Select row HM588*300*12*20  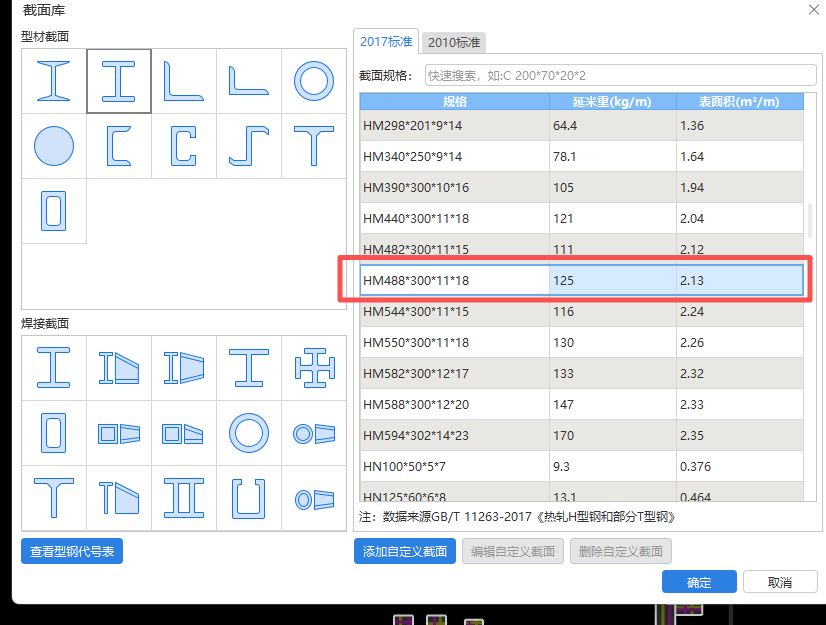pyautogui.click(x=582, y=405)
